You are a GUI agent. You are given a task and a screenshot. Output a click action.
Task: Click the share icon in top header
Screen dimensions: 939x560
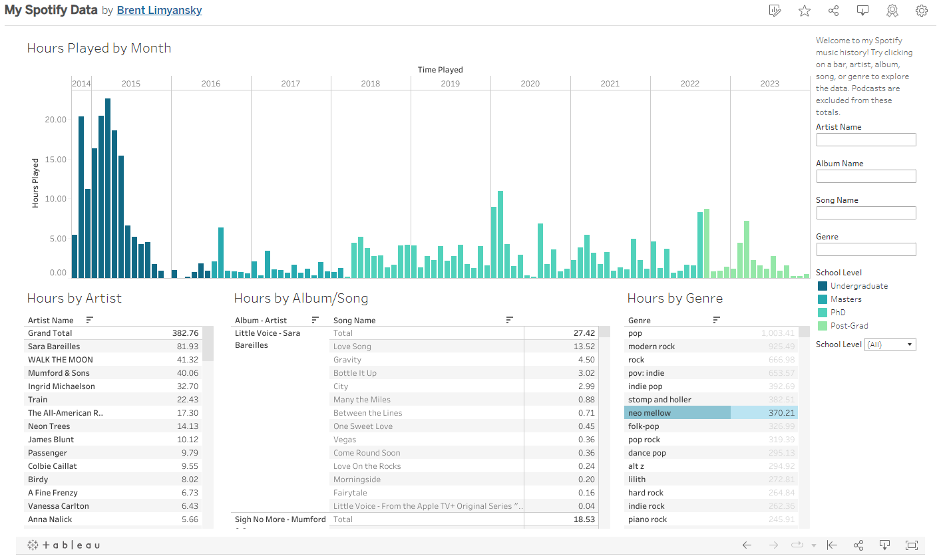(x=833, y=11)
